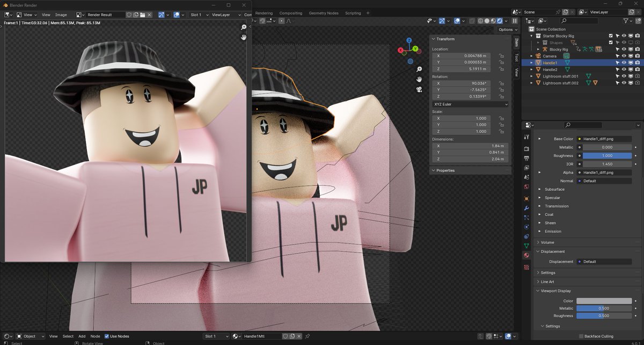Open the Particles properties tab icon
The height and width of the screenshot is (345, 644).
coord(526,218)
